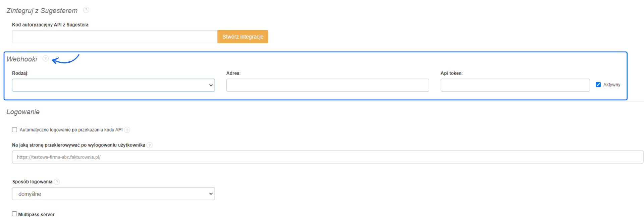Click the webhook Api token field
644x220 pixels.
[x=515, y=85]
